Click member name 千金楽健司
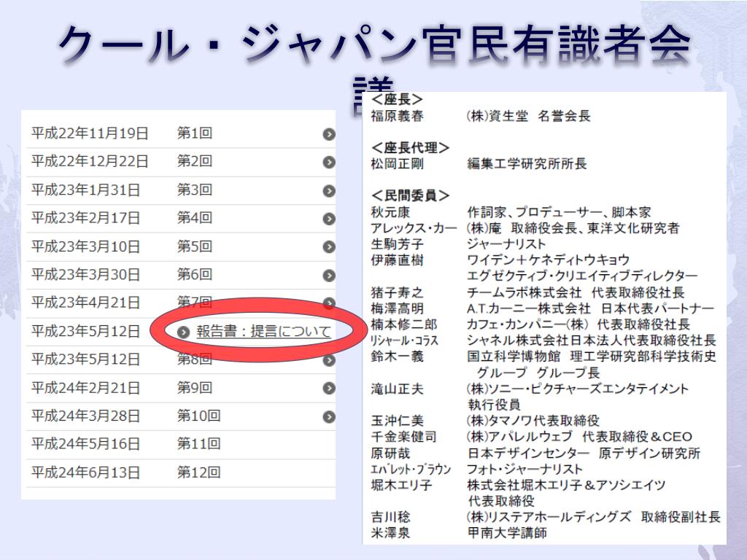 (403, 437)
